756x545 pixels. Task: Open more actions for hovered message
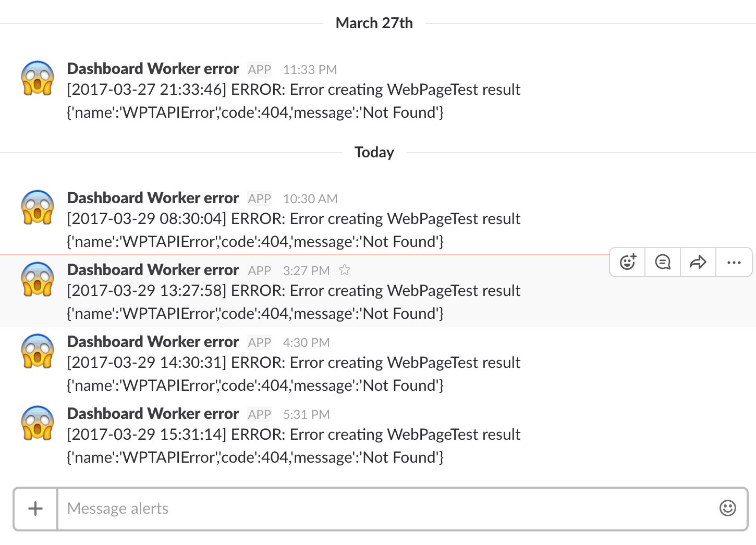click(734, 262)
